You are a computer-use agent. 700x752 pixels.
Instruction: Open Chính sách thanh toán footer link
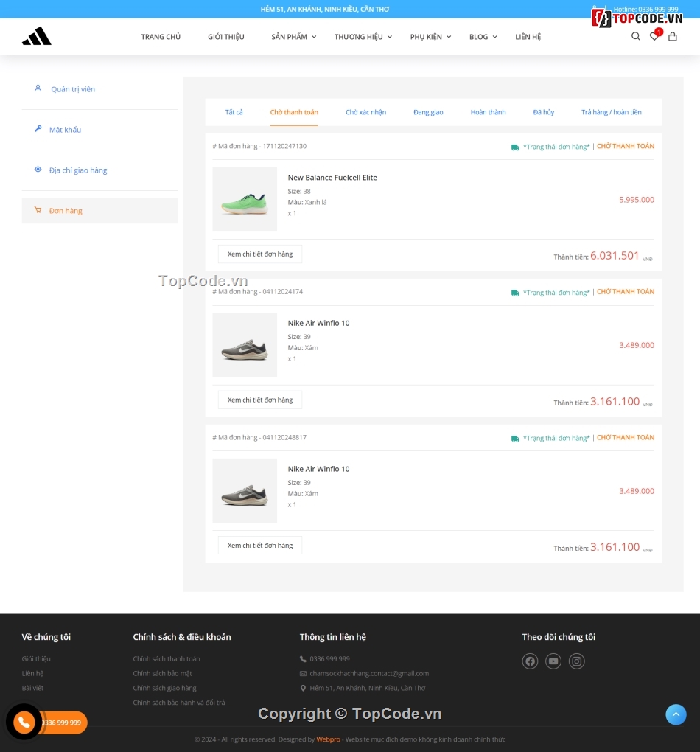point(167,659)
